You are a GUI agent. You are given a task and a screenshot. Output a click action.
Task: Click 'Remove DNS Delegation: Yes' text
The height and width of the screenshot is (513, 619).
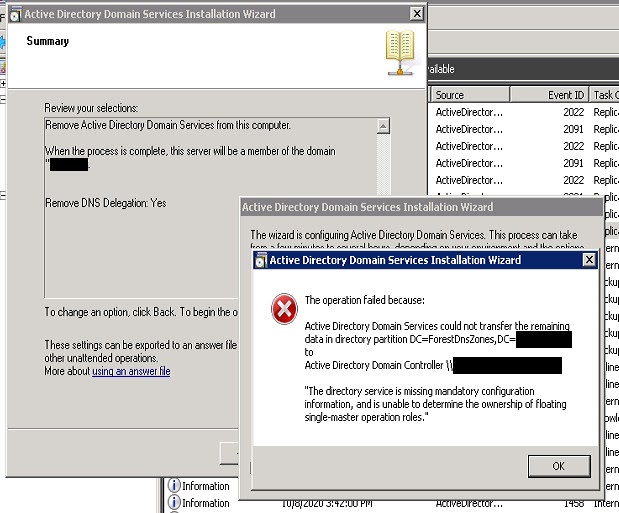point(106,203)
